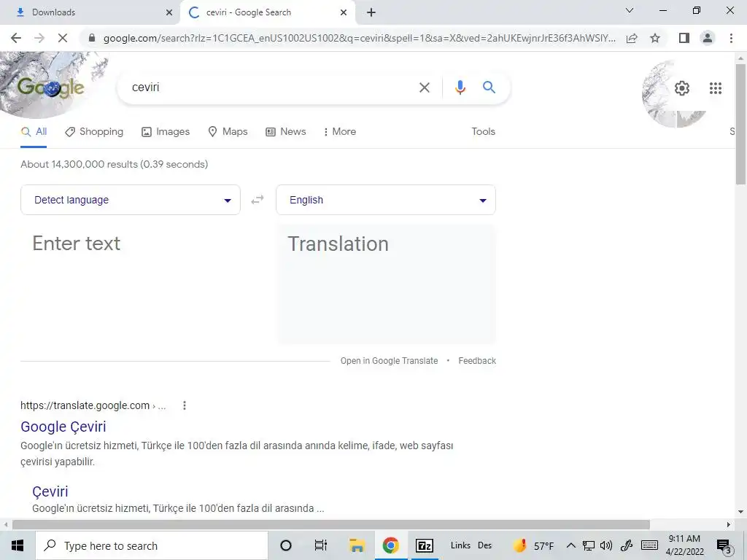Select the All results tab

[34, 131]
